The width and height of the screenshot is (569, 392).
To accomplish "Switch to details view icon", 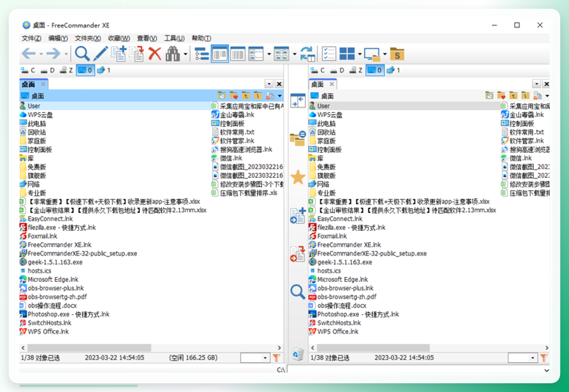I will (238, 54).
